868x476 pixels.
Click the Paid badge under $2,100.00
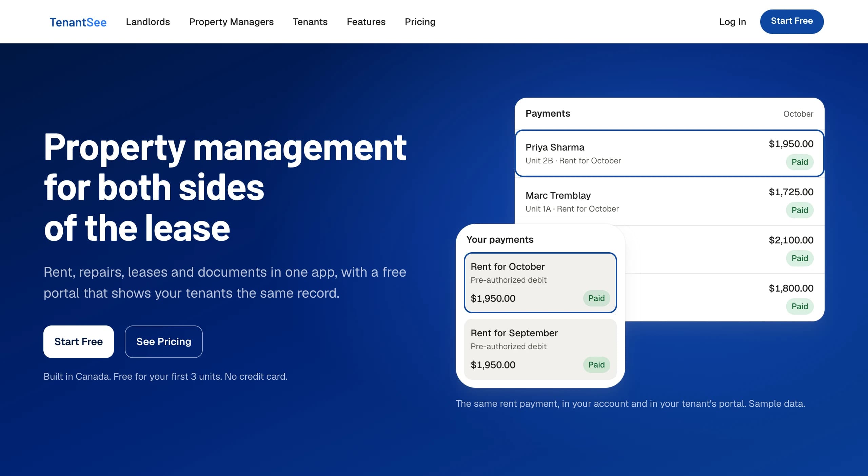click(800, 258)
